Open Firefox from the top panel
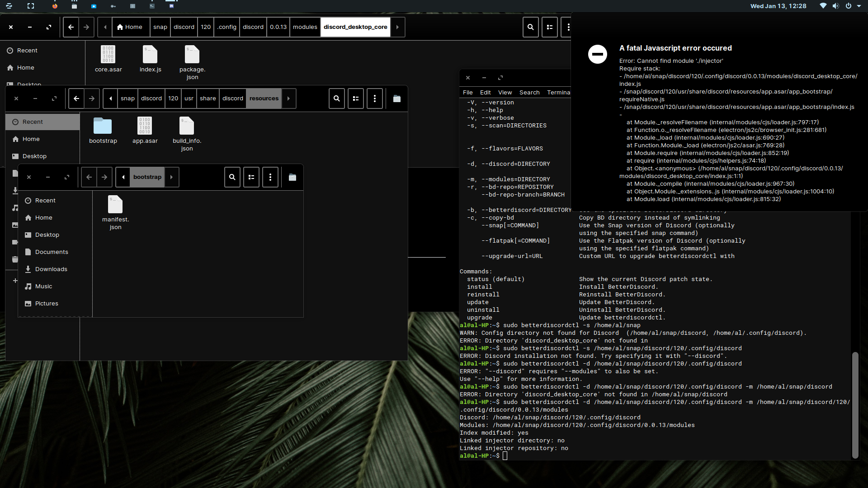Viewport: 868px width, 488px height. [x=55, y=6]
